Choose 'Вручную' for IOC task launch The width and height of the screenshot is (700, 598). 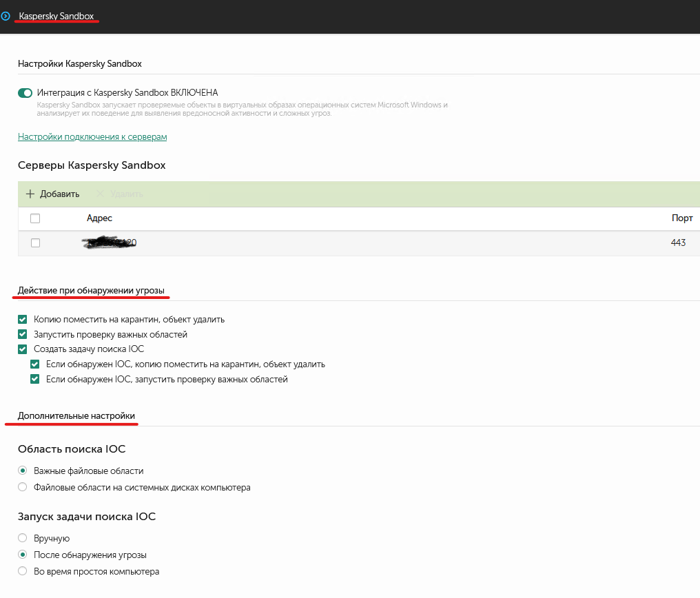[22, 538]
